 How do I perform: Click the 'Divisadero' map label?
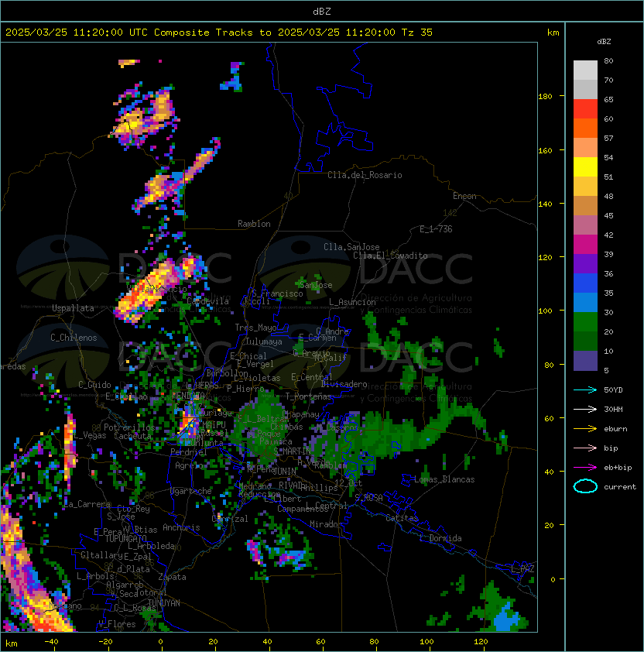tap(344, 384)
